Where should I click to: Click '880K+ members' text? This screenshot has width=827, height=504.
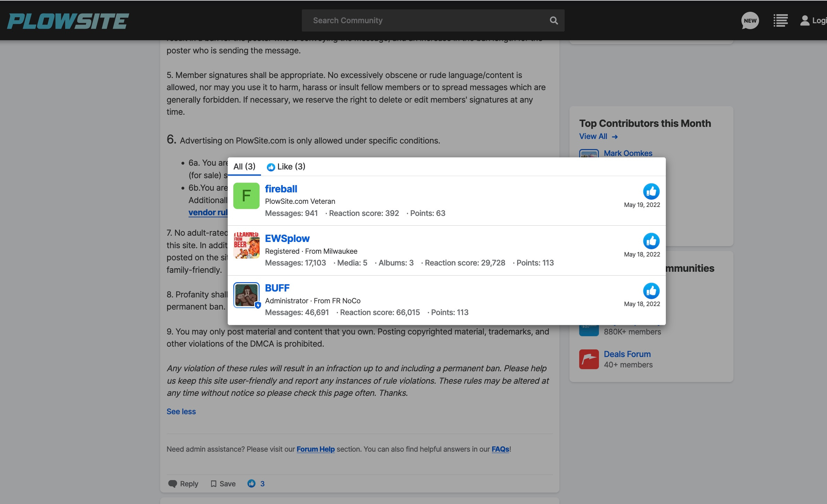click(632, 332)
